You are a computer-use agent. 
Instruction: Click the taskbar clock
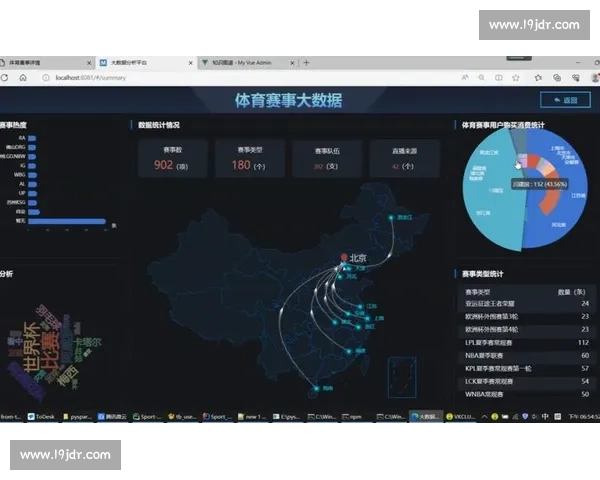pyautogui.click(x=584, y=416)
